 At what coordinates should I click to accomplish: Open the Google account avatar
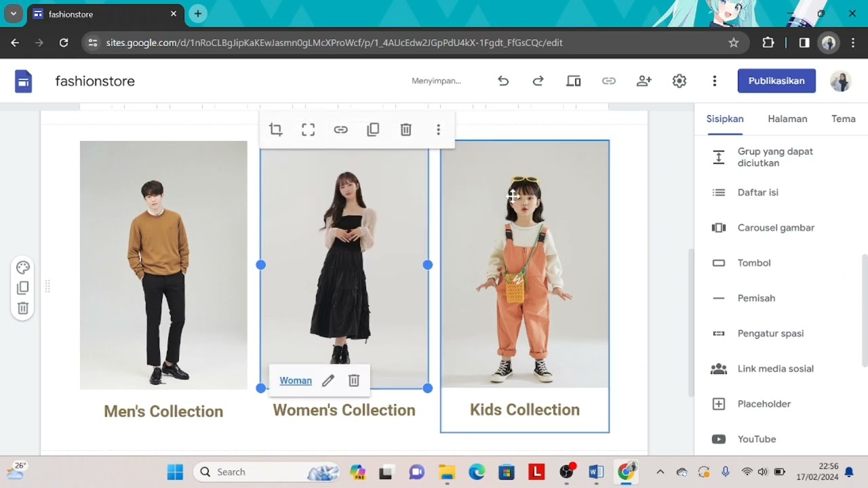pyautogui.click(x=841, y=81)
